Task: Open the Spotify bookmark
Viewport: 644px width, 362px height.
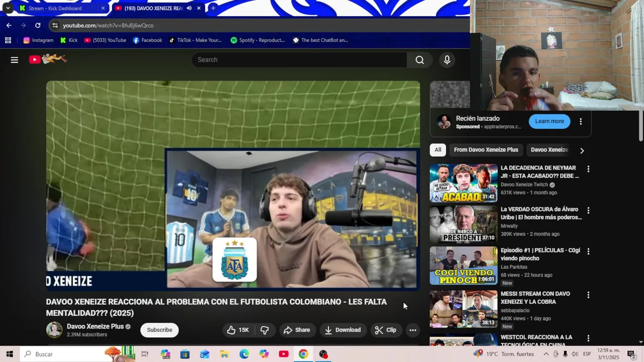Action: tap(258, 40)
